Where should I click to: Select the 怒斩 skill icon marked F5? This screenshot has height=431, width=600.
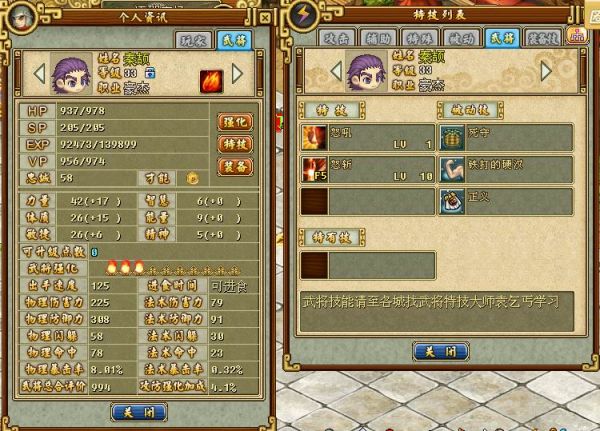tap(314, 169)
